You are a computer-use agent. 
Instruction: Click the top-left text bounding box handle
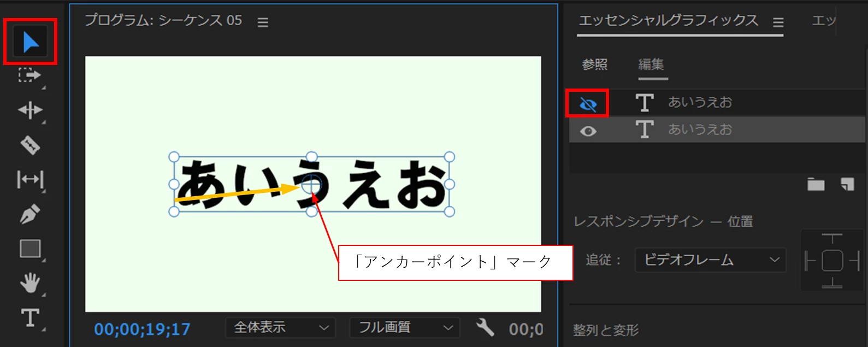tap(174, 157)
